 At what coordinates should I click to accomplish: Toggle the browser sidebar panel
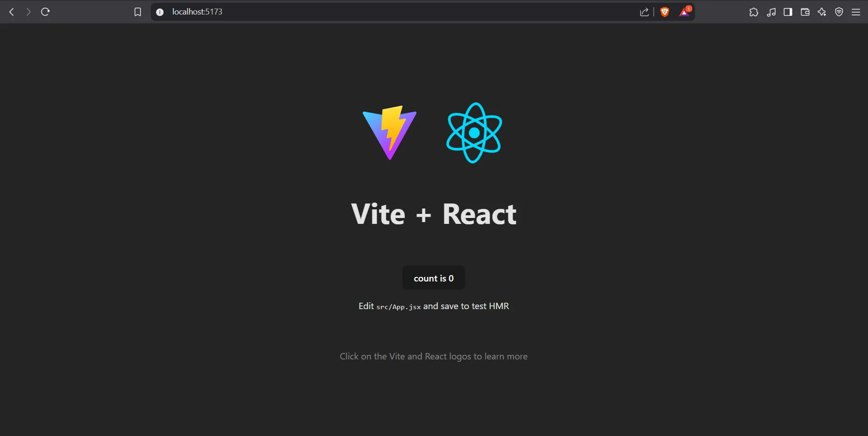pos(788,12)
